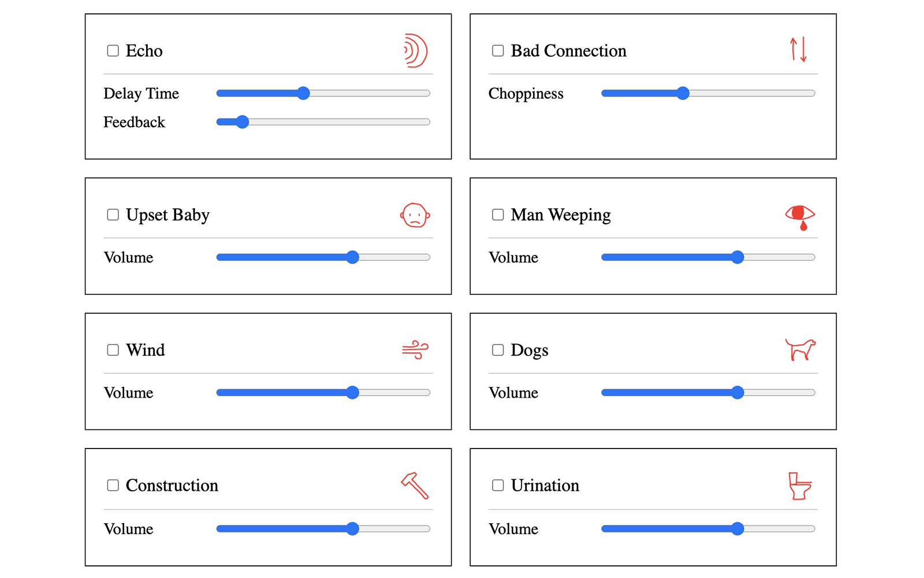Click the Construction hammer icon
Viewport: 924px width, 578px height.
(415, 486)
